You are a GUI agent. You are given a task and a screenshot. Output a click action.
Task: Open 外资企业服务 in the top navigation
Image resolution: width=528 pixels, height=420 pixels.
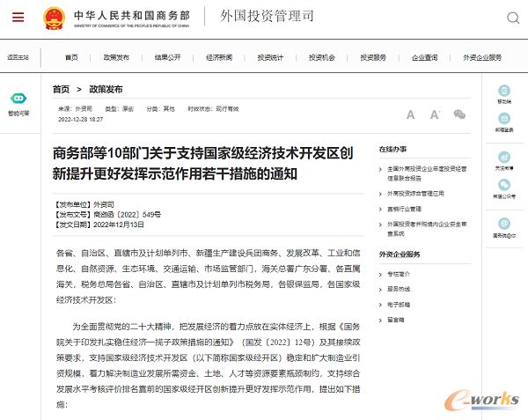(x=482, y=57)
